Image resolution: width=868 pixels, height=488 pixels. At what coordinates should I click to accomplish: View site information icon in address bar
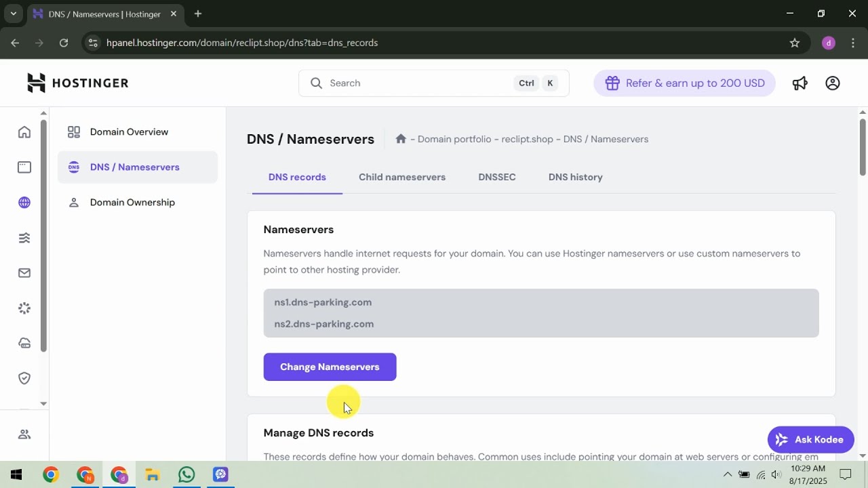[94, 43]
